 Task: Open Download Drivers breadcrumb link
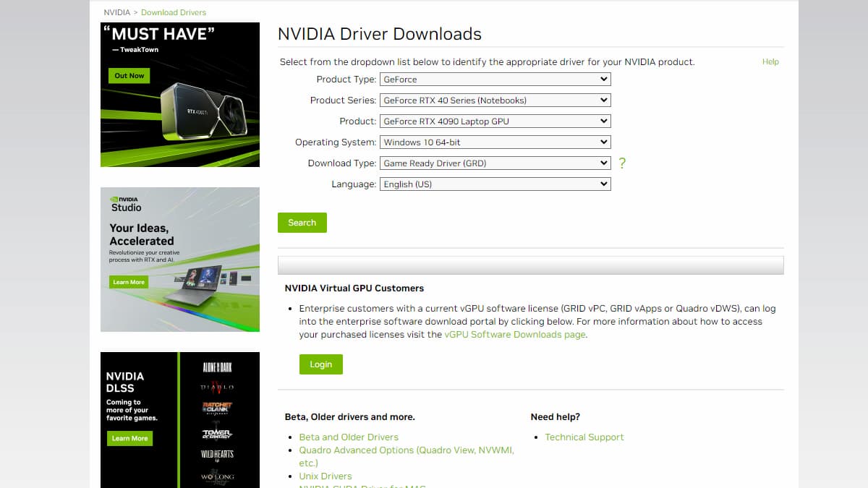(174, 12)
